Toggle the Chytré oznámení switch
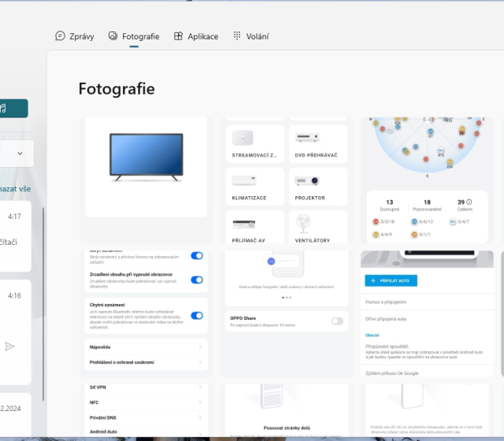Screen dimensions: 504x441 pyautogui.click(x=197, y=316)
